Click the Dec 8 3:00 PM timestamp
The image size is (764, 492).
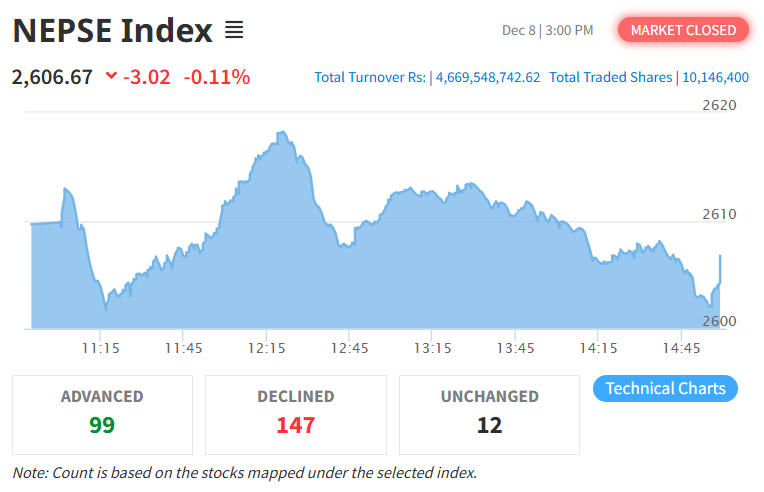[x=547, y=30]
